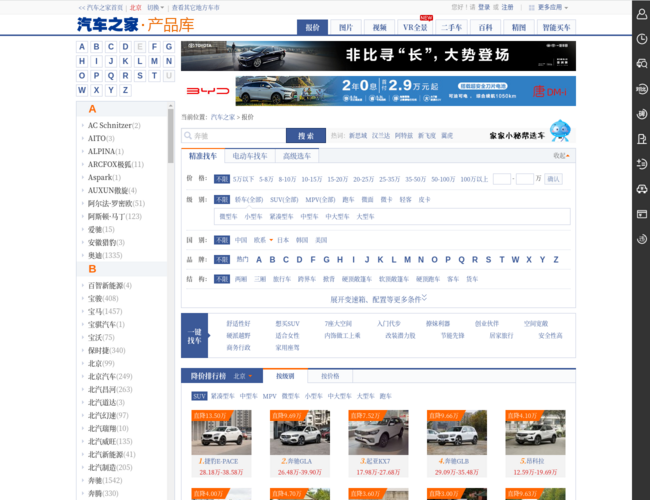Open the user account icon in right sidebar

(x=641, y=15)
